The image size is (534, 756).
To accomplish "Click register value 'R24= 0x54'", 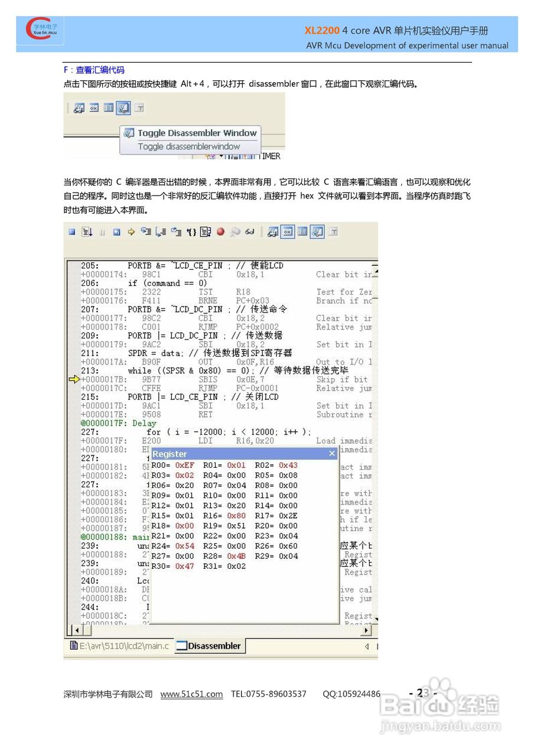I will 172,546.
